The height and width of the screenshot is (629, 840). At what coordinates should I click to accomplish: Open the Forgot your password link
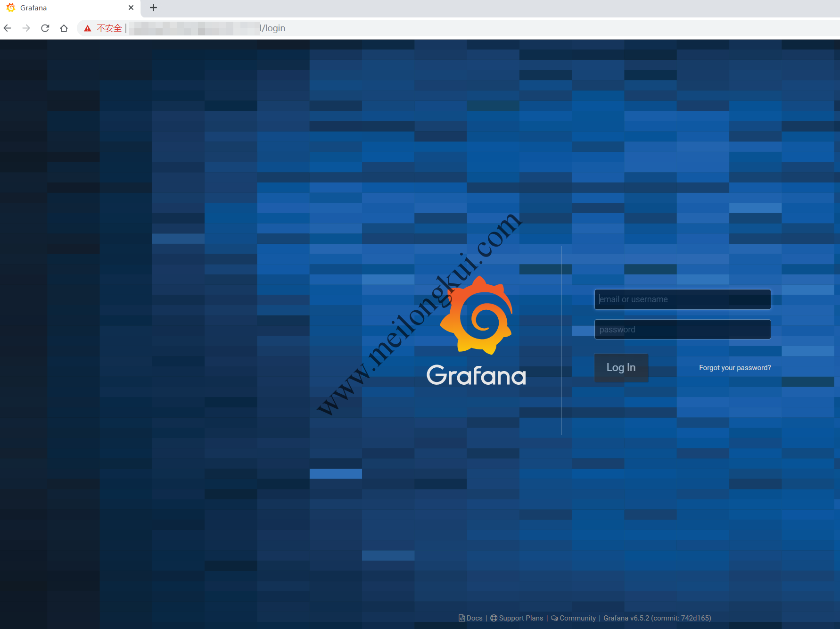735,368
